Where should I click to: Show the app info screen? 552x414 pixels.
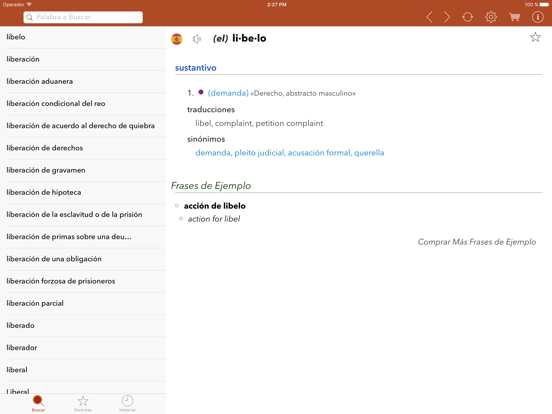point(538,17)
